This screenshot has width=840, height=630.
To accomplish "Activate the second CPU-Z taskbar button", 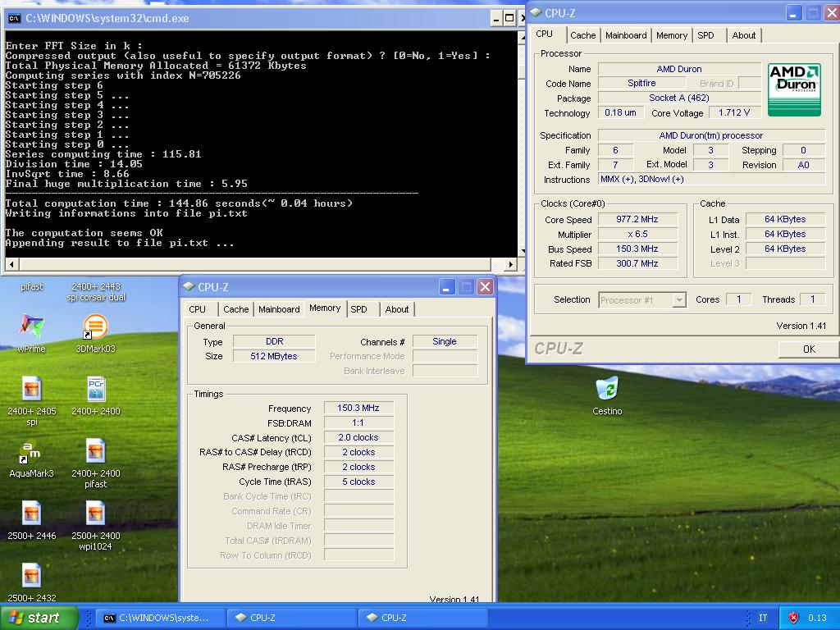I will coord(422,618).
